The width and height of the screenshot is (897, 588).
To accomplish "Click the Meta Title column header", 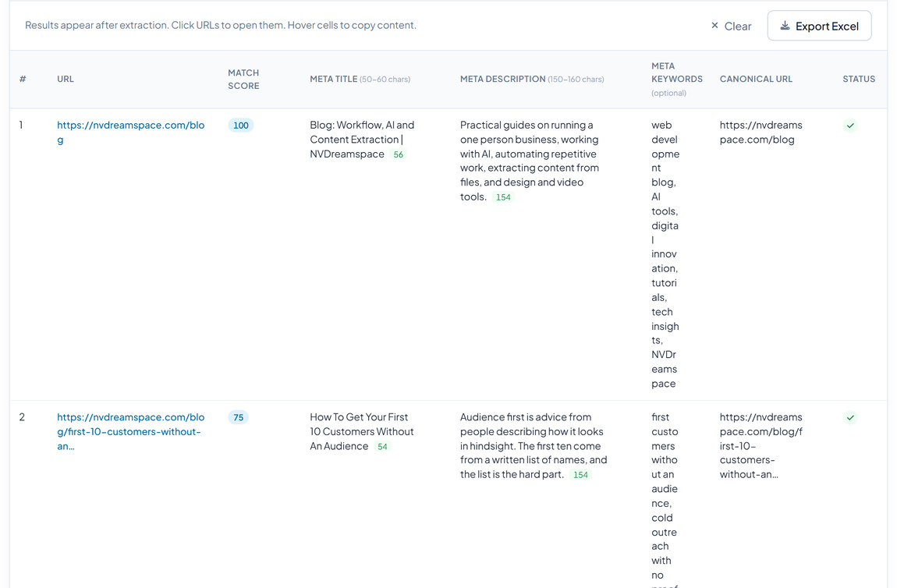I will click(x=360, y=79).
